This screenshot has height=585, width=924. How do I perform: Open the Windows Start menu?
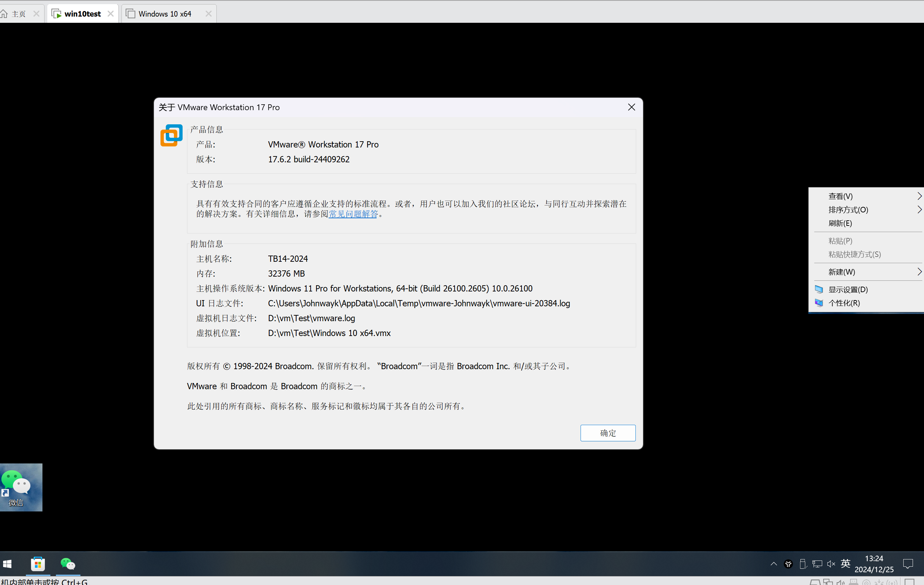pos(7,564)
